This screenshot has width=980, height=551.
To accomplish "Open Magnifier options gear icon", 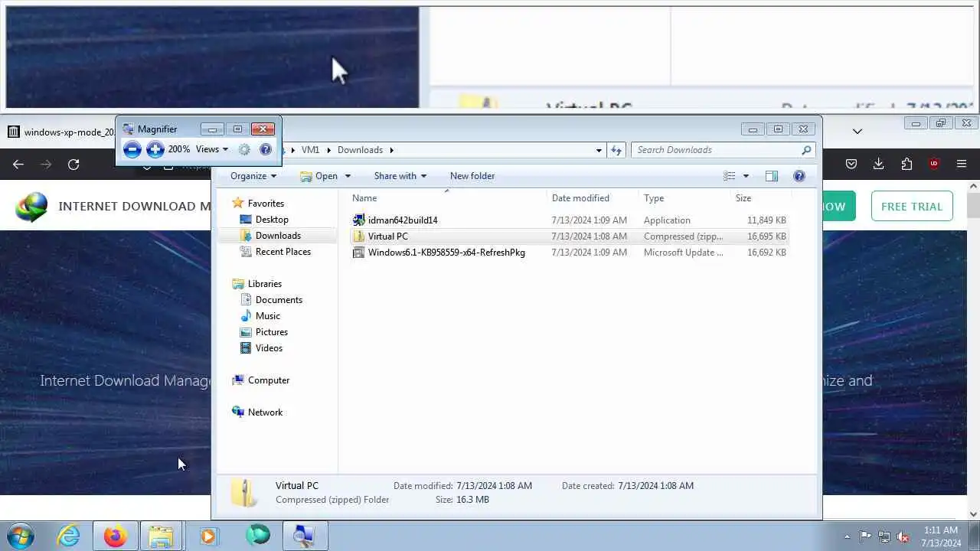I will pyautogui.click(x=244, y=150).
